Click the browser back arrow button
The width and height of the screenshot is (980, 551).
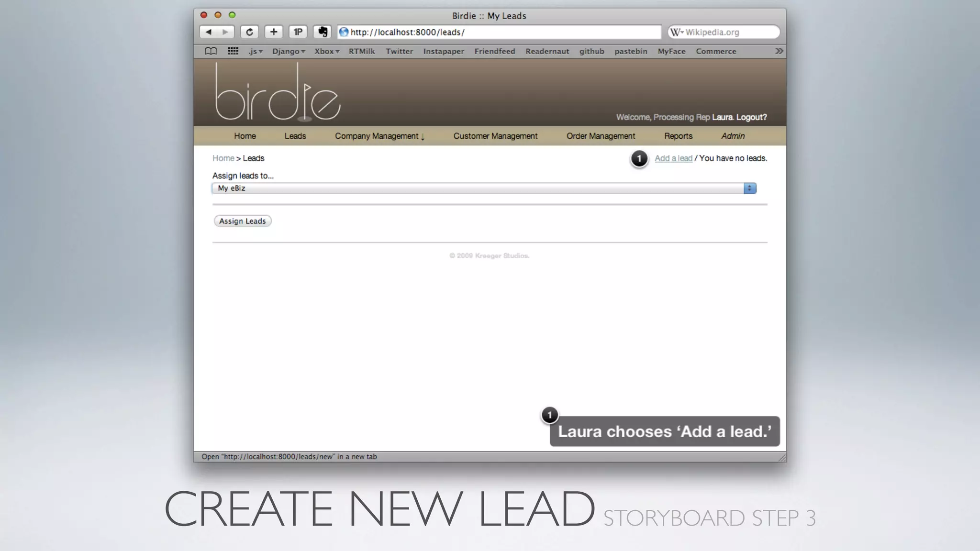click(x=209, y=32)
